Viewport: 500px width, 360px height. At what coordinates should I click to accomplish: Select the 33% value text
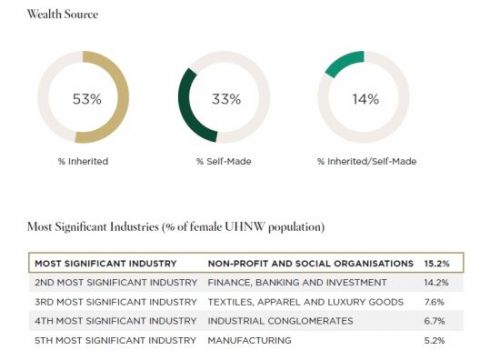pyautogui.click(x=226, y=99)
